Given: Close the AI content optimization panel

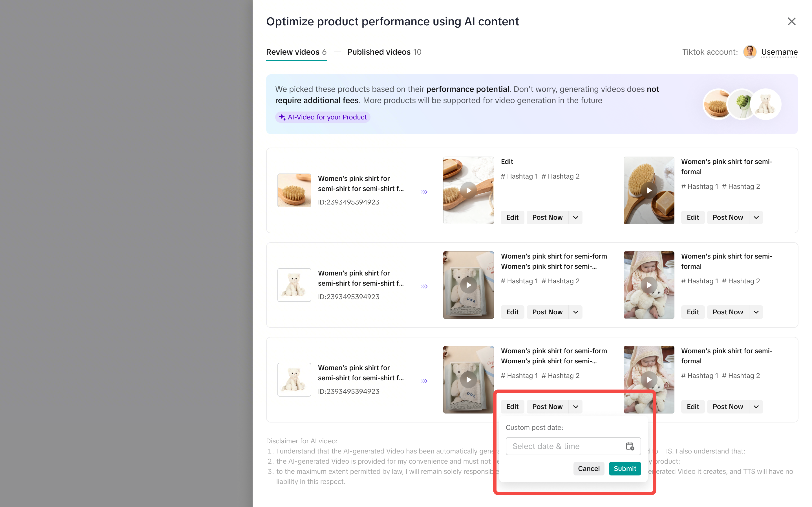Looking at the screenshot, I should pyautogui.click(x=791, y=21).
